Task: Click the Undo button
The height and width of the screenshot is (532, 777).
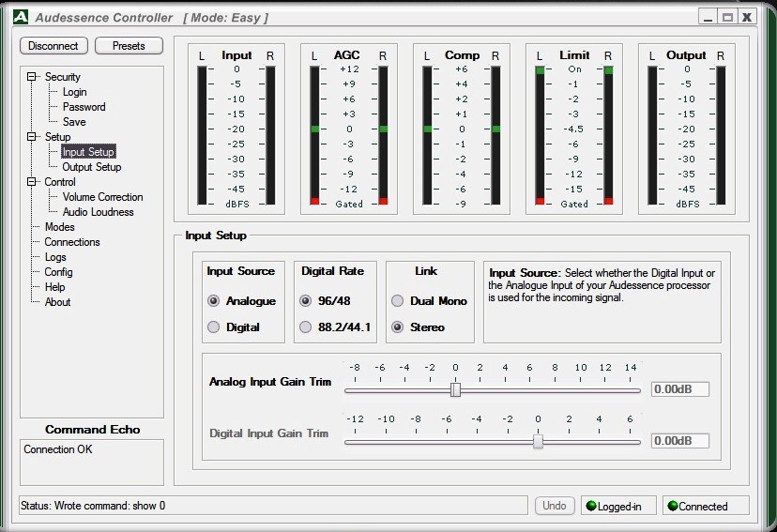Action: tap(555, 506)
